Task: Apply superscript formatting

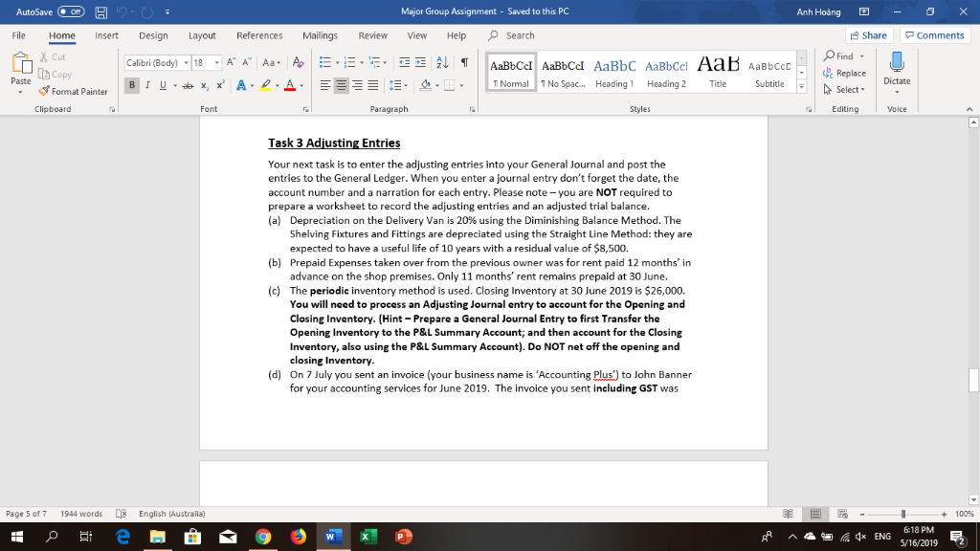Action: (x=220, y=85)
